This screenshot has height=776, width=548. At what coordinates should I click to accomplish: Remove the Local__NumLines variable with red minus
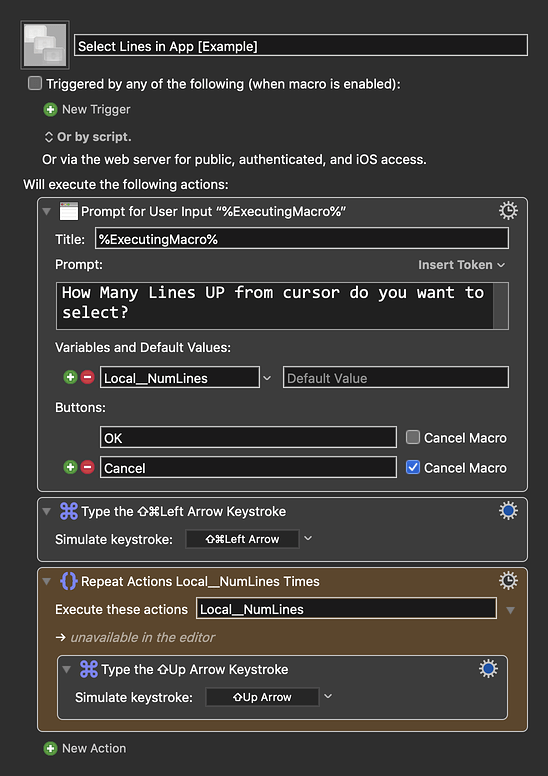coord(88,377)
